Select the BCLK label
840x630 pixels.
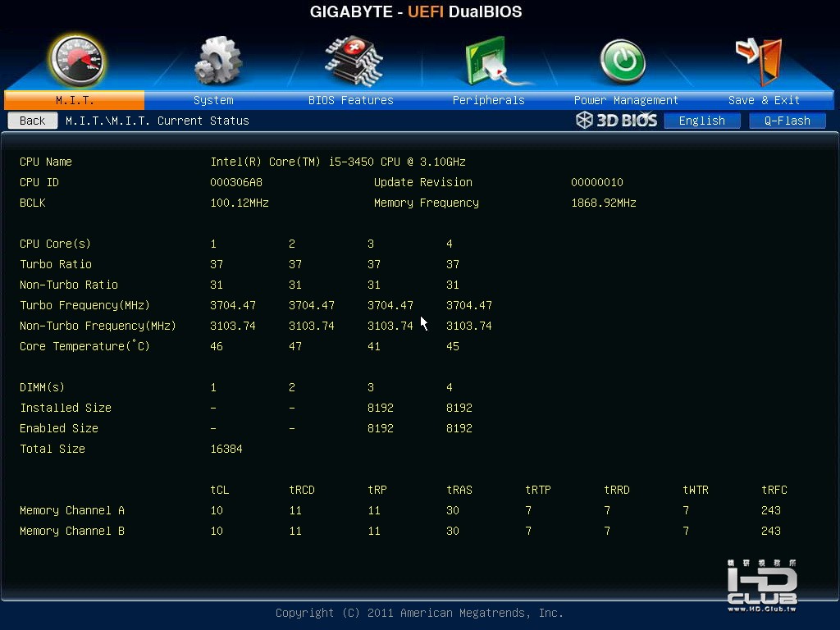[x=32, y=203]
